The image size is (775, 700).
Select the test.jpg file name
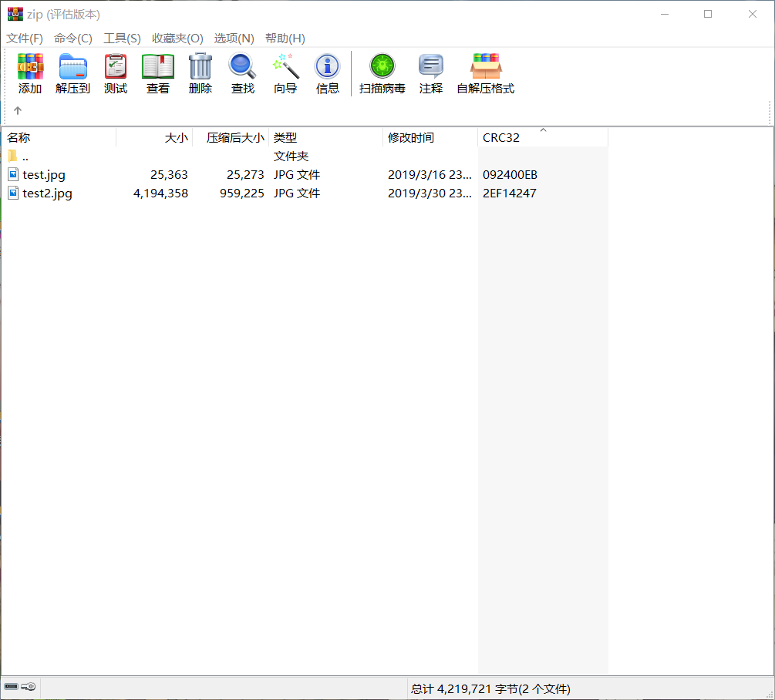click(43, 175)
